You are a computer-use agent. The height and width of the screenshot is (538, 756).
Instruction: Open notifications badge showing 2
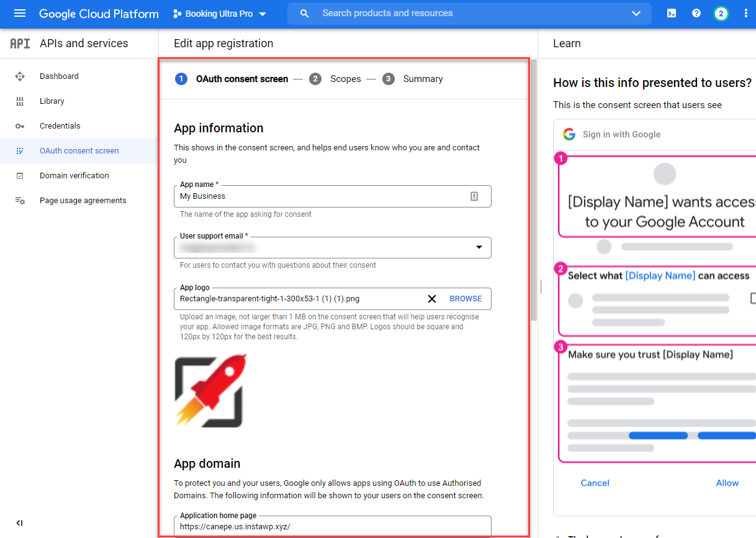click(721, 13)
